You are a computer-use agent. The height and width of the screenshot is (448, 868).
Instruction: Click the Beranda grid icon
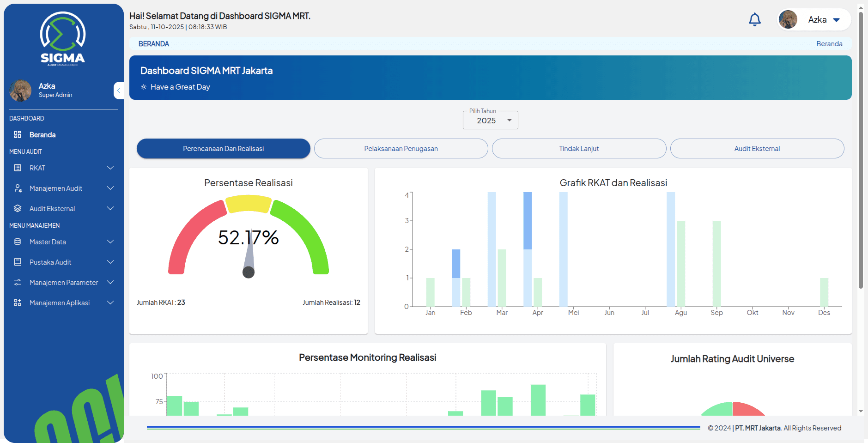[x=18, y=134]
